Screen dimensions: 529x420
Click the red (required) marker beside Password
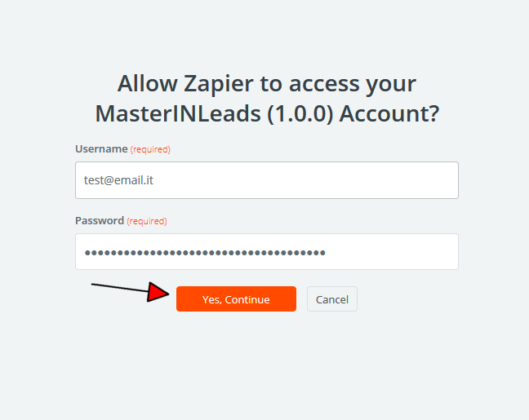[147, 222]
